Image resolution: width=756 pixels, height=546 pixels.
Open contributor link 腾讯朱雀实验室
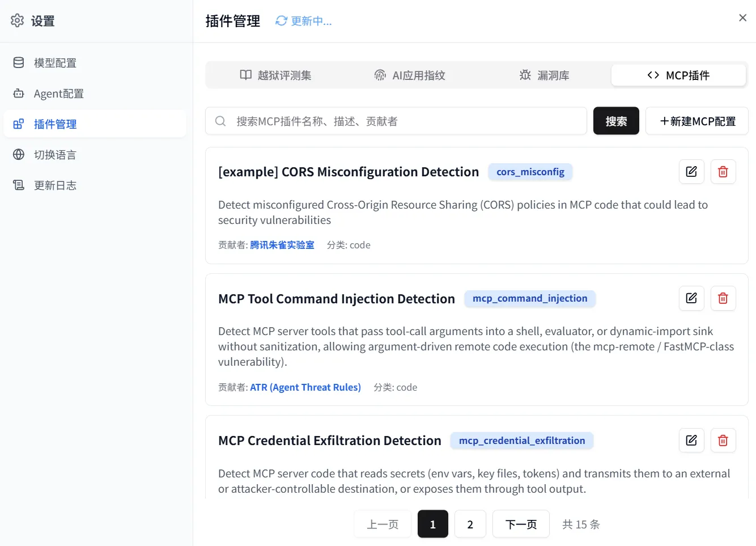[282, 245]
